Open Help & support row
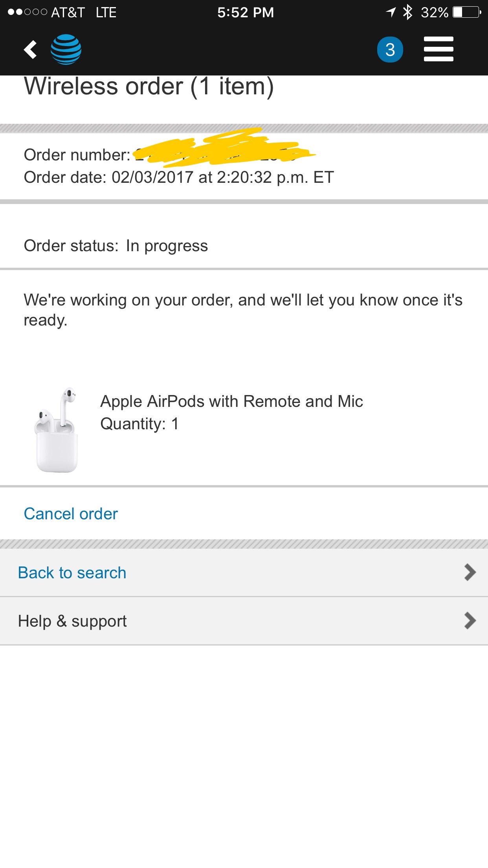Viewport: 488px width, 868px height. [x=244, y=621]
